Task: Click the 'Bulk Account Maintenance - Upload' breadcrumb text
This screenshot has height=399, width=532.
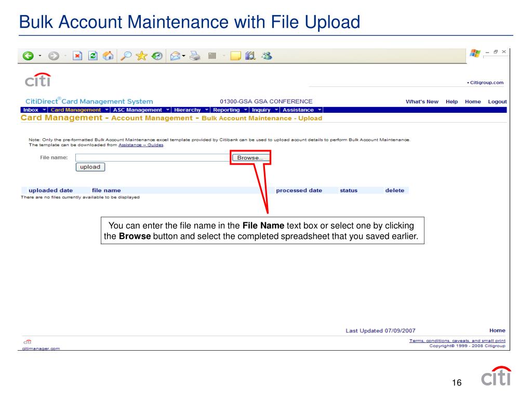Action: [x=262, y=118]
